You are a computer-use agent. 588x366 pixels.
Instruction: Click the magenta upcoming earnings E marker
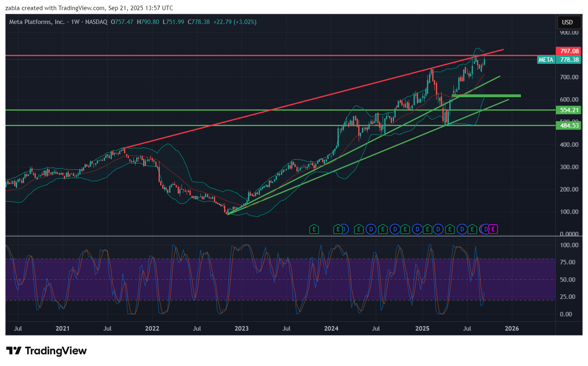pos(493,229)
